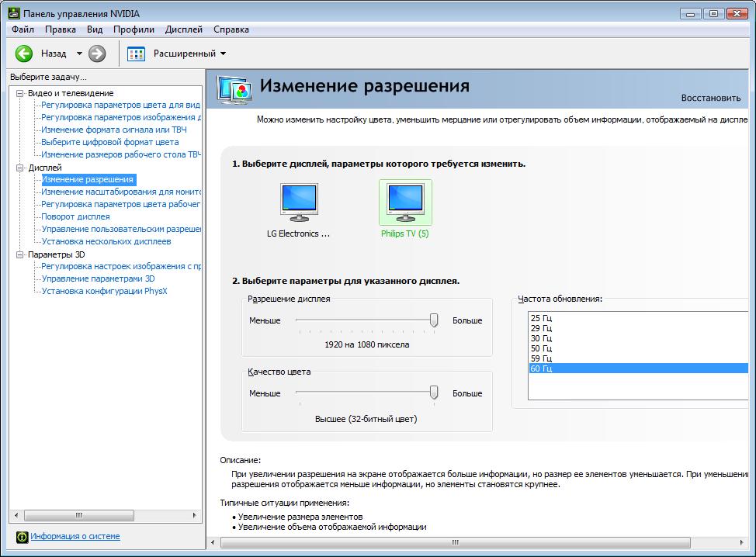Select Изменение разрешения in the tree
Screen dimensions: 756x557
coord(88,179)
